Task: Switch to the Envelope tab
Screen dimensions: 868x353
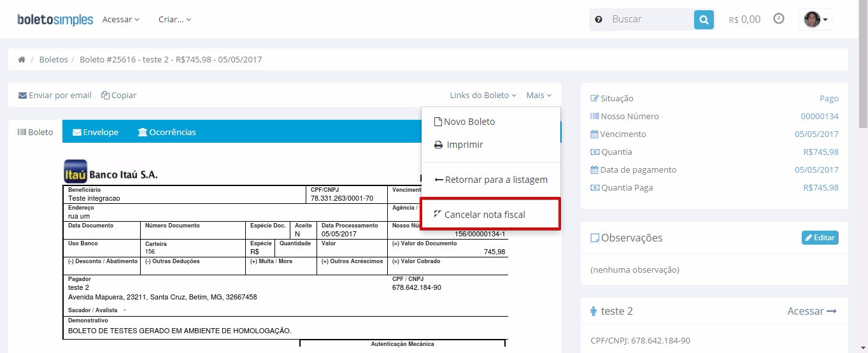Action: click(96, 133)
